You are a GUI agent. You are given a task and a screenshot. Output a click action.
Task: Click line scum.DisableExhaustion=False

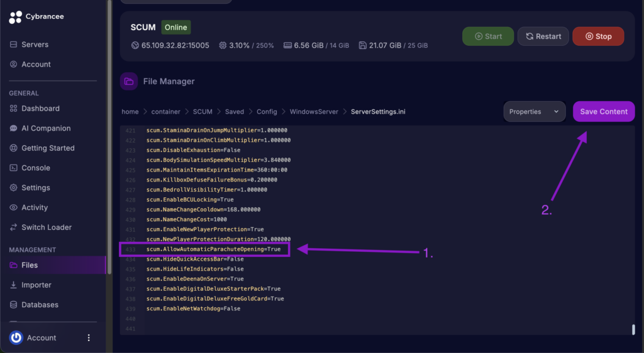[194, 150]
